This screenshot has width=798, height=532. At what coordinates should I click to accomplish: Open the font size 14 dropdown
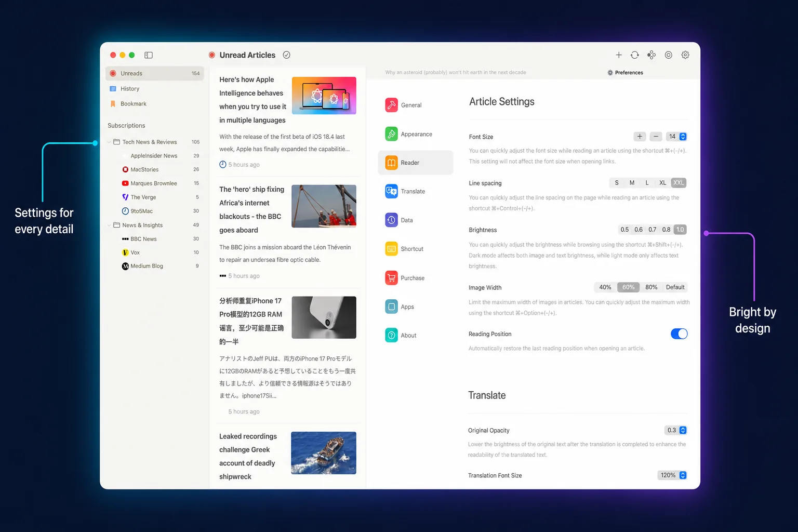[677, 137]
